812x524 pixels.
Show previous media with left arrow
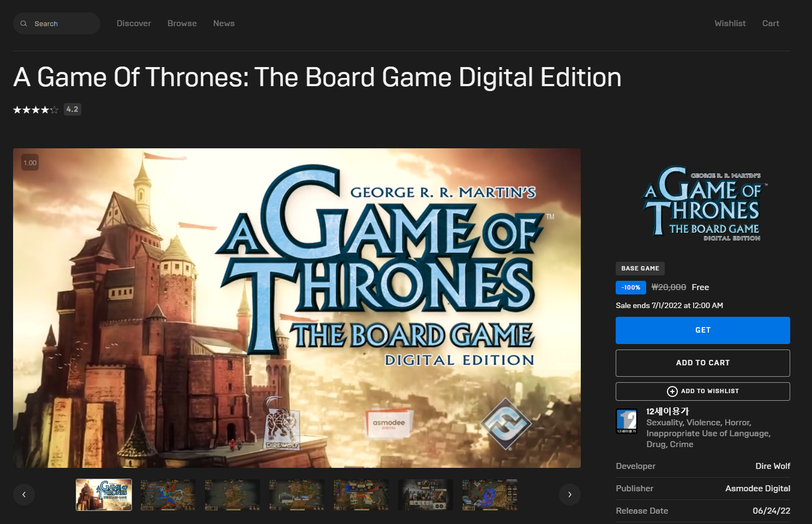[x=24, y=495]
